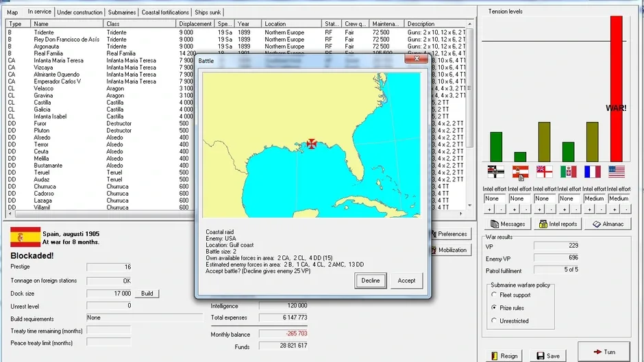
Task: Click the British white ensign flag
Action: [x=544, y=172]
